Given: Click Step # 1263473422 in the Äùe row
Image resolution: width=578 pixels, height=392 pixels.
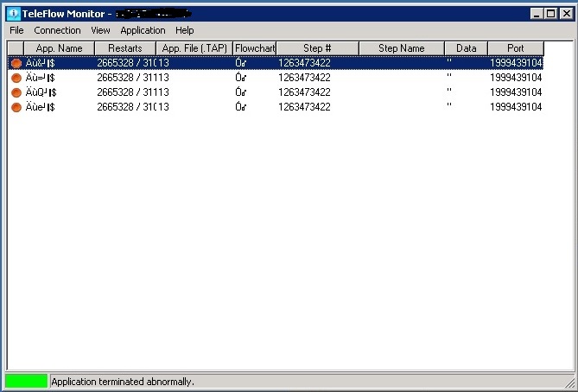Looking at the screenshot, I should [x=304, y=107].
